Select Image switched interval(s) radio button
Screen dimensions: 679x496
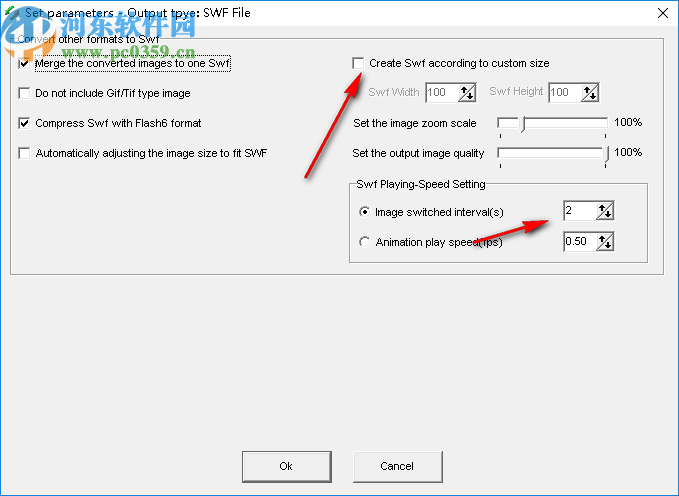coord(365,212)
